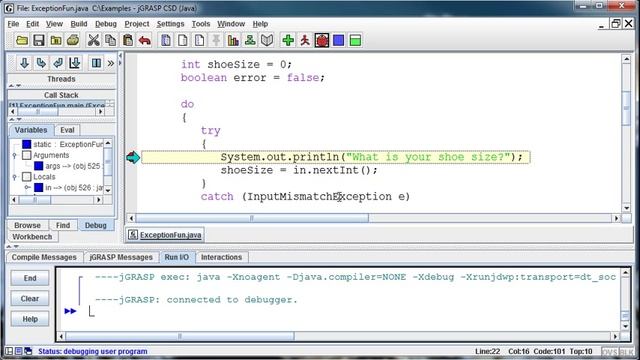Select the Locals tree row

tap(39, 177)
